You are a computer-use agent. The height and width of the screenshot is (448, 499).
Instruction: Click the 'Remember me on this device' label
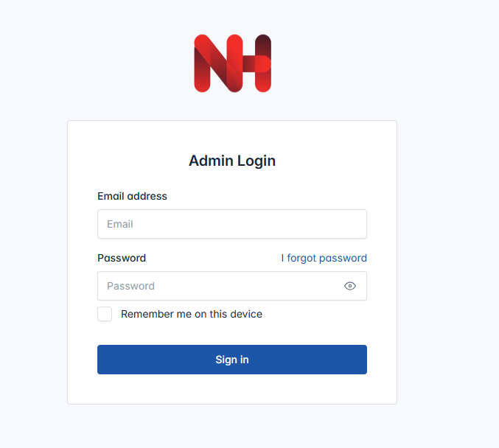(x=192, y=314)
